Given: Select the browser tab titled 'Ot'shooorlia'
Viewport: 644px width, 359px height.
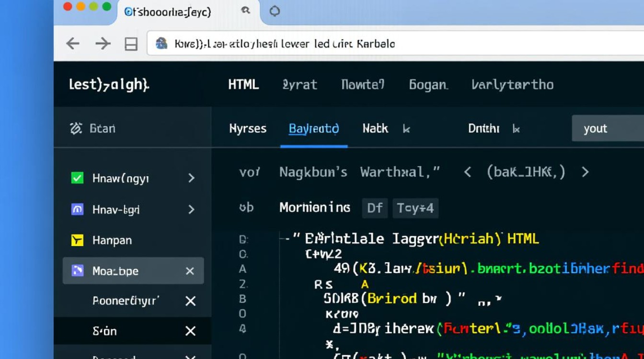Looking at the screenshot, I should [x=168, y=11].
